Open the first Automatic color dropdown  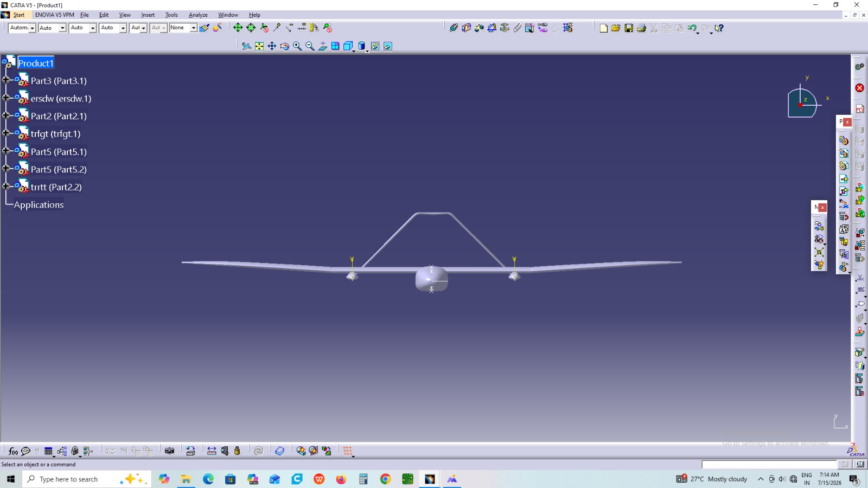(32, 28)
